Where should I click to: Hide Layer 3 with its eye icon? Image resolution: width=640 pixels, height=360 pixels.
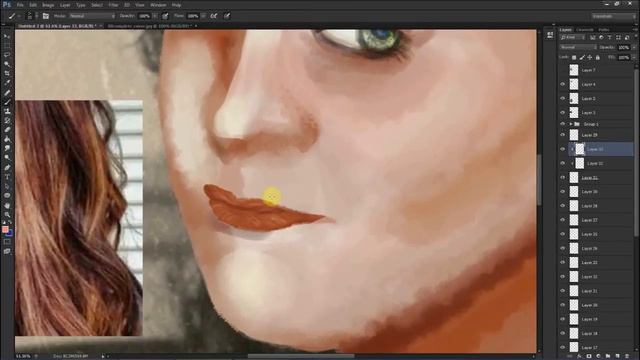click(562, 113)
